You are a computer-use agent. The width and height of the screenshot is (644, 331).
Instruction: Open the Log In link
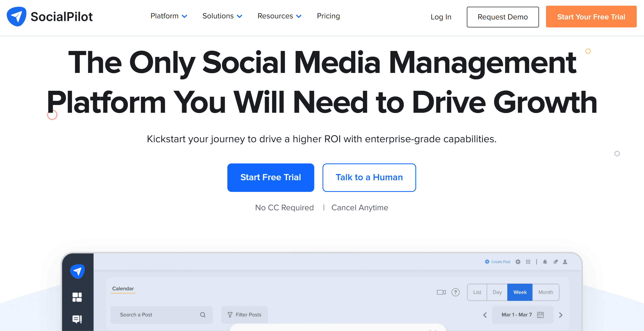coord(441,17)
